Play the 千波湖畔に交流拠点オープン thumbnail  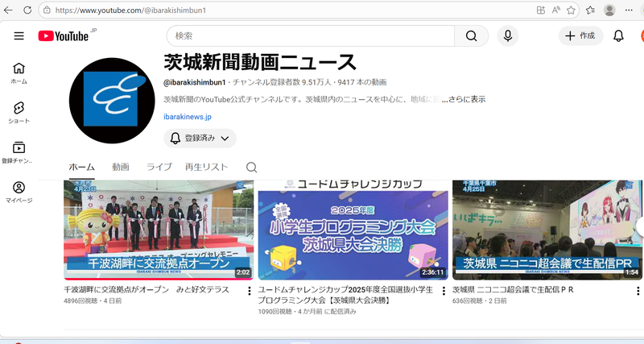coord(159,230)
